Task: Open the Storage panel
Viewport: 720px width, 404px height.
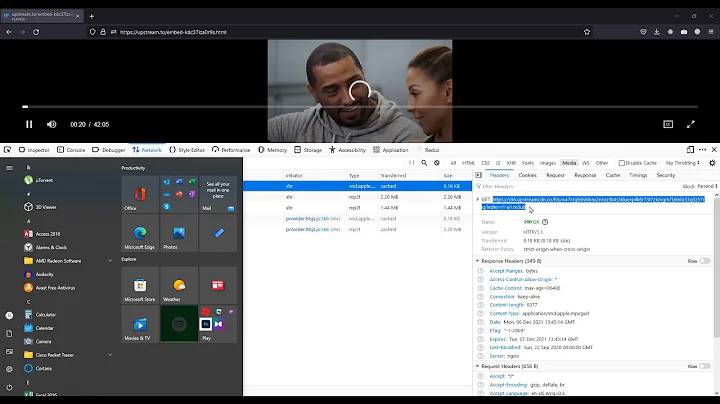Action: click(308, 150)
